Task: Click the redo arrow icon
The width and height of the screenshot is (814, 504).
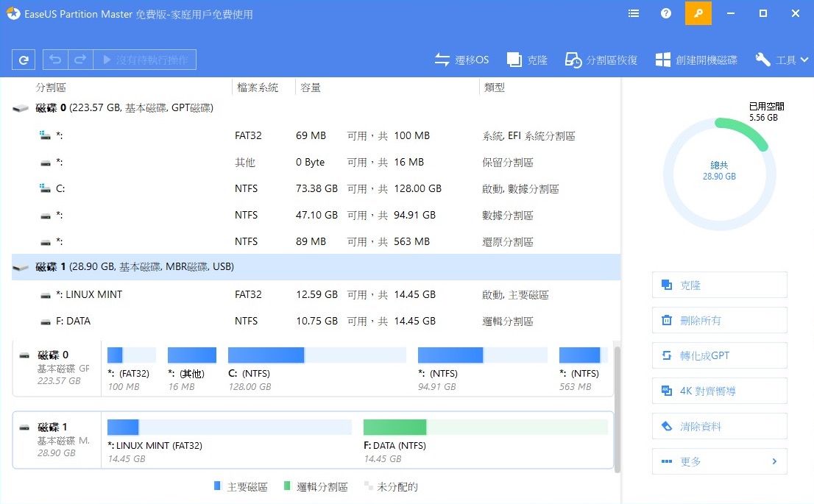Action: pos(80,60)
